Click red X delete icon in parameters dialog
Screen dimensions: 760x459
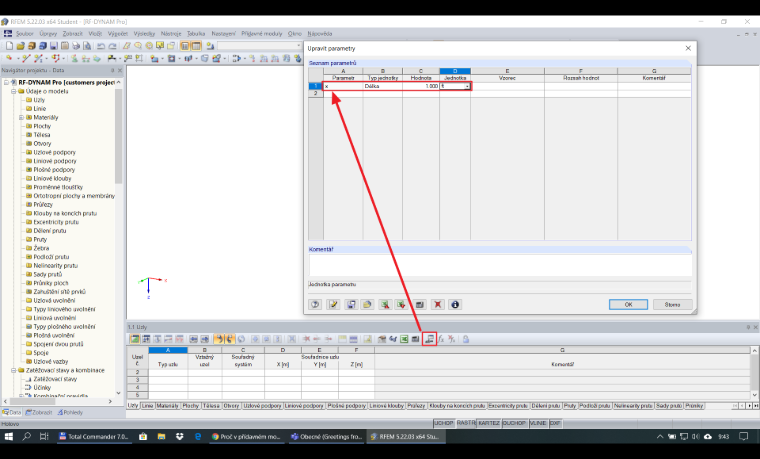438,304
